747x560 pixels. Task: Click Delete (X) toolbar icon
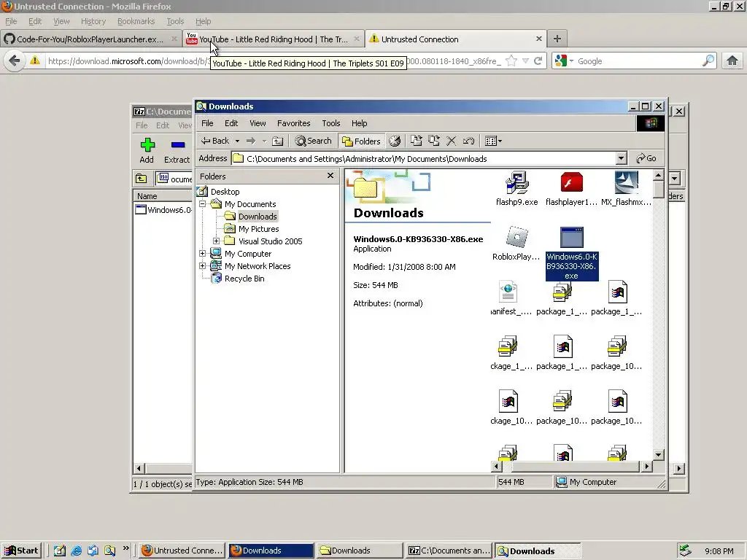click(451, 141)
